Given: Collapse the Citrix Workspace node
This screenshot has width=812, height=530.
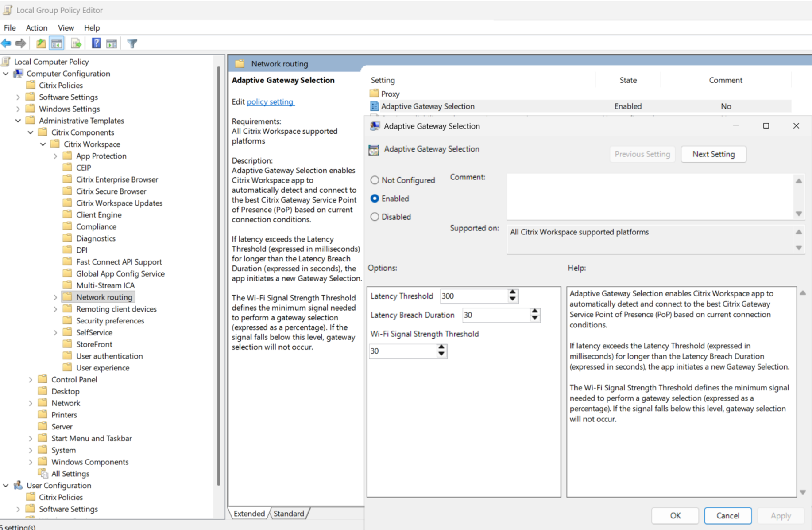Looking at the screenshot, I should (x=43, y=144).
